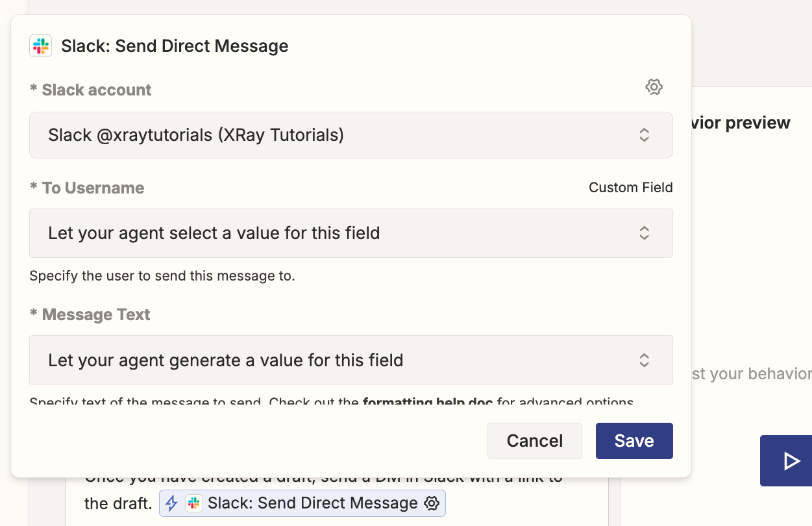Click Slack icon inside action chip
Image resolution: width=812 pixels, height=526 pixels.
pyautogui.click(x=193, y=503)
